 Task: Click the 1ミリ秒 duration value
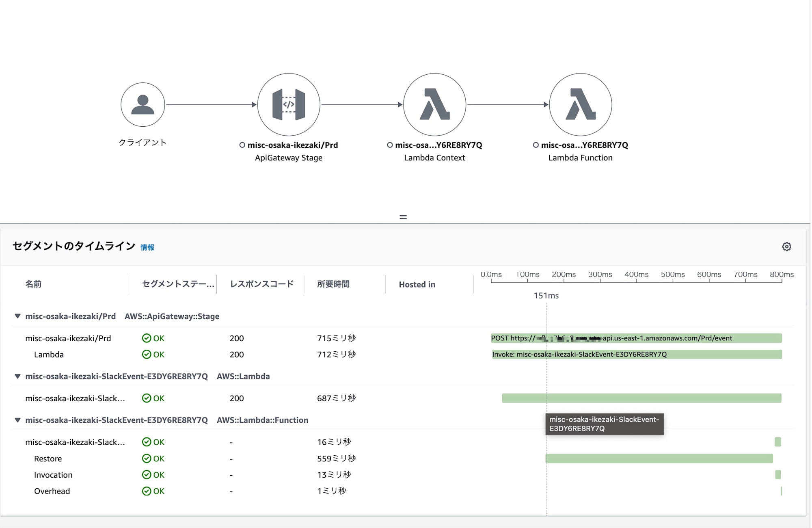point(331,491)
